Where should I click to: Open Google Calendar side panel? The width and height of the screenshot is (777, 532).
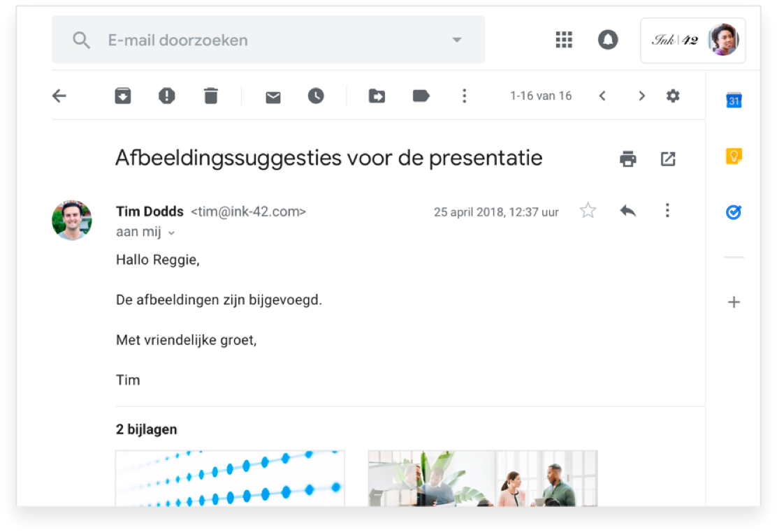(734, 100)
